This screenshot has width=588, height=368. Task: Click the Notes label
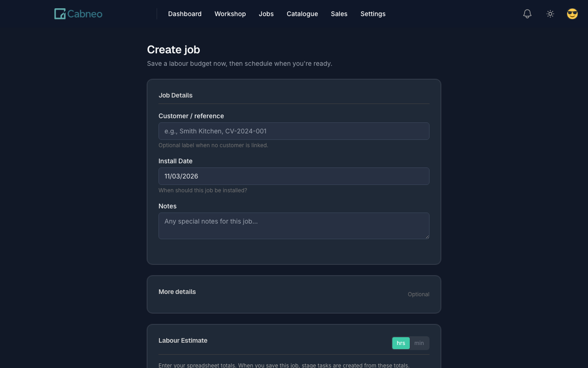coord(168,206)
